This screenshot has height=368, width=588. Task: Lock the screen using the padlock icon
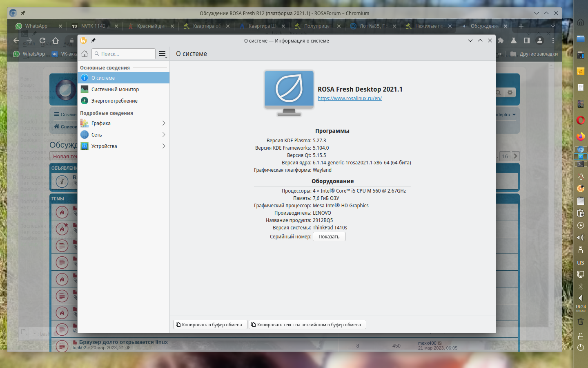[x=581, y=336]
